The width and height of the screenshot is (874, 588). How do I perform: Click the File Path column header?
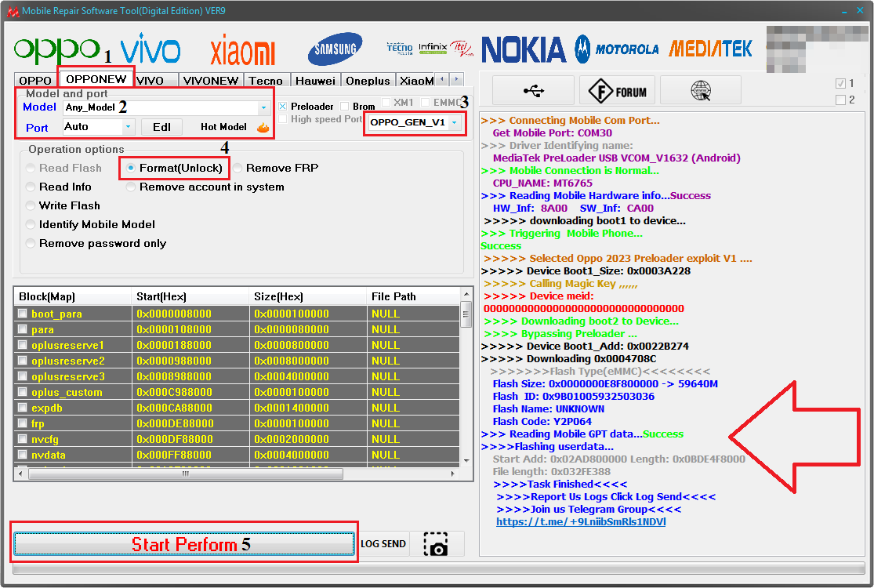[413, 296]
